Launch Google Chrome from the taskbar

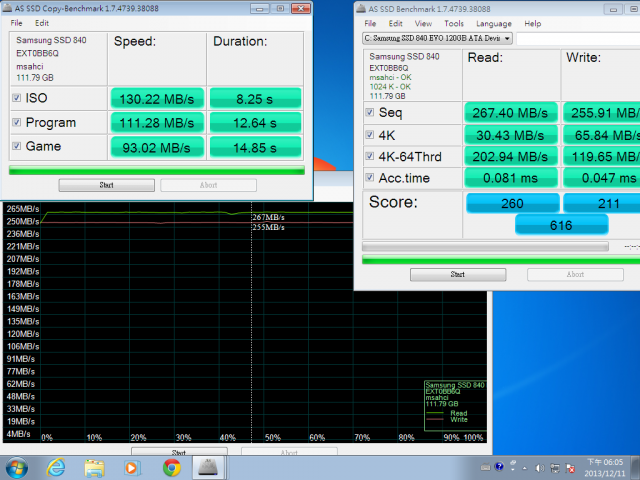(x=172, y=468)
